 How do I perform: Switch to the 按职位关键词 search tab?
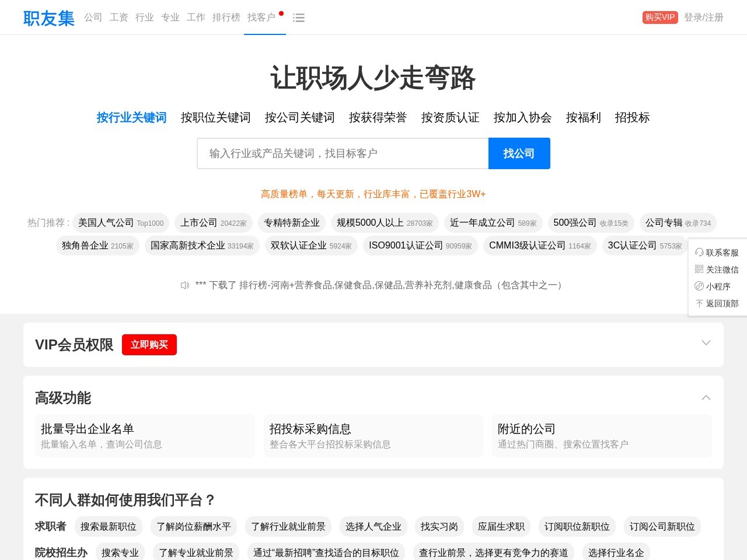tap(215, 117)
